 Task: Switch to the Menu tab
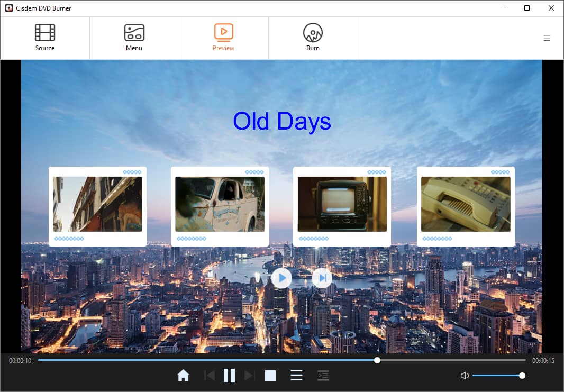pyautogui.click(x=134, y=38)
